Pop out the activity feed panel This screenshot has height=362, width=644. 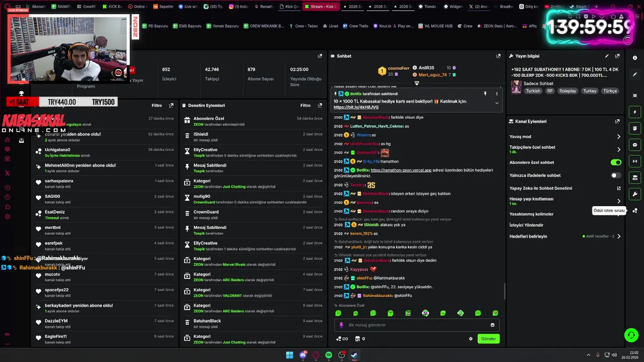[171, 106]
